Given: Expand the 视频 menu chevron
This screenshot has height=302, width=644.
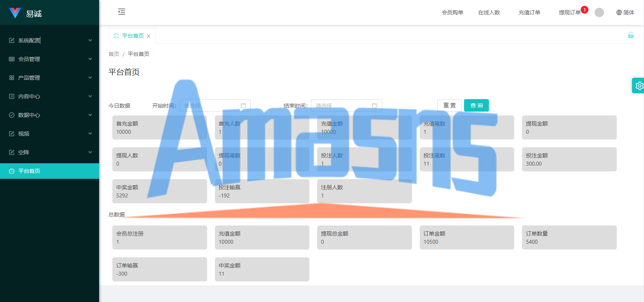Looking at the screenshot, I should pos(90,134).
